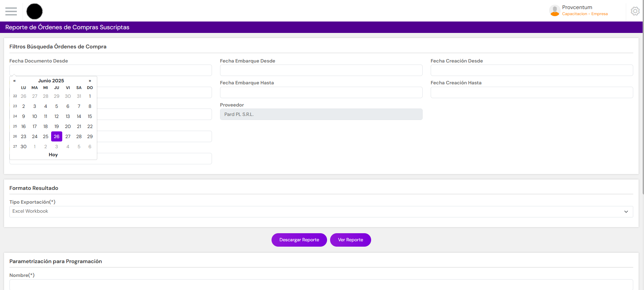
Task: Select June 29 in the calendar
Action: (x=90, y=136)
